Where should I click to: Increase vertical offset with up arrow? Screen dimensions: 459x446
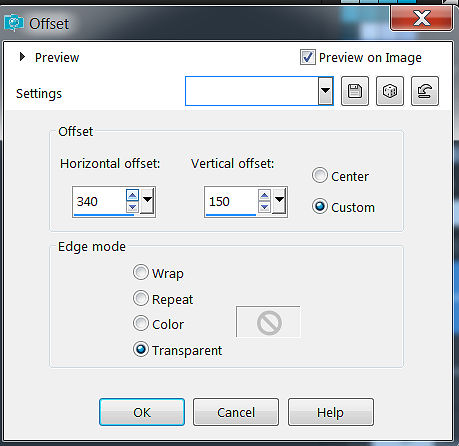pos(264,195)
